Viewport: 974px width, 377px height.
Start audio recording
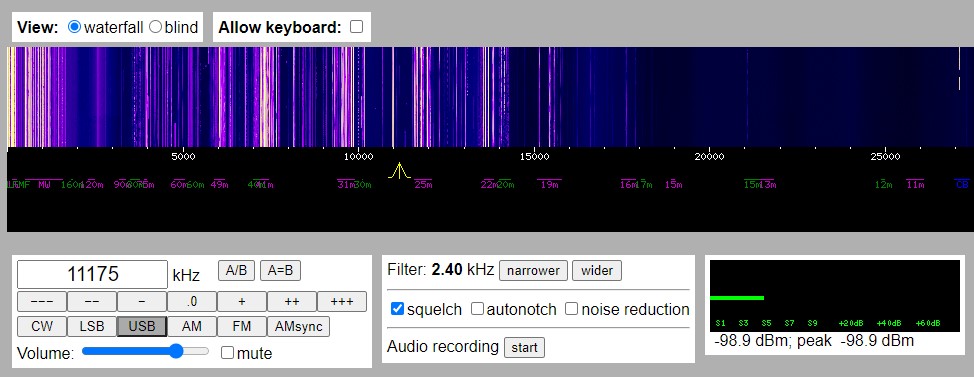(524, 347)
